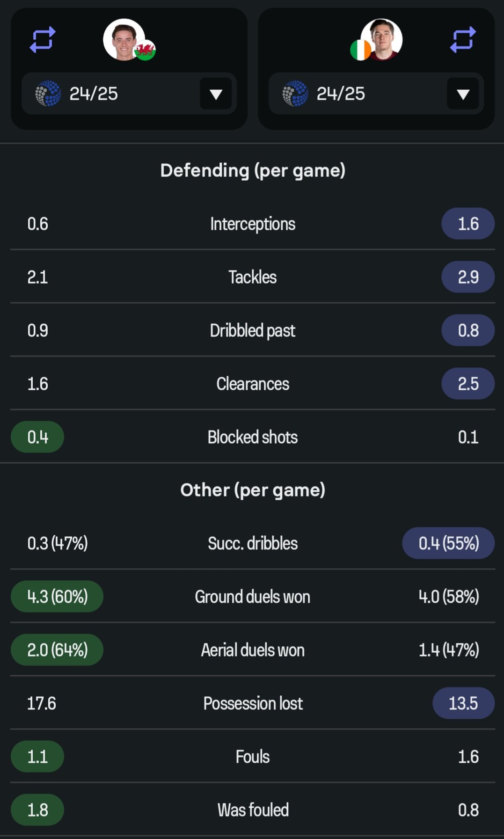Select the Aerial duels won label

tap(253, 650)
